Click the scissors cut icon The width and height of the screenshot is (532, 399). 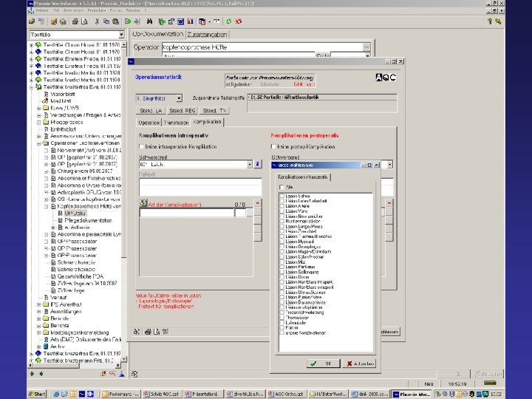tap(97, 21)
